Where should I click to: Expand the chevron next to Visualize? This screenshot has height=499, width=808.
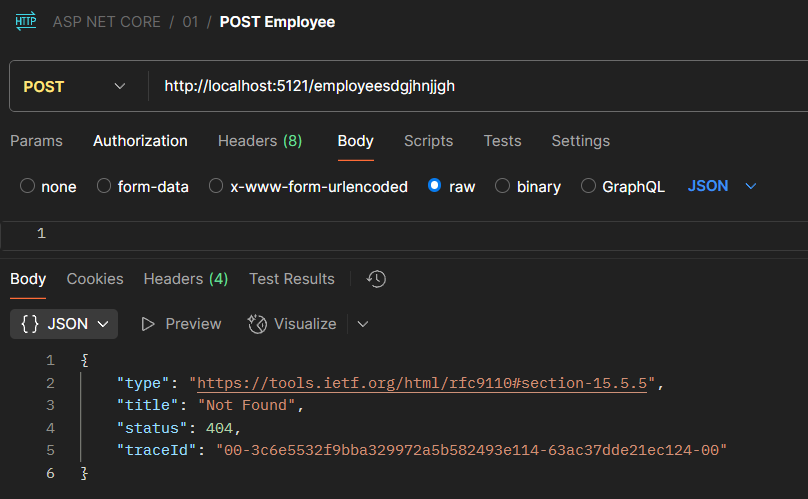(363, 324)
